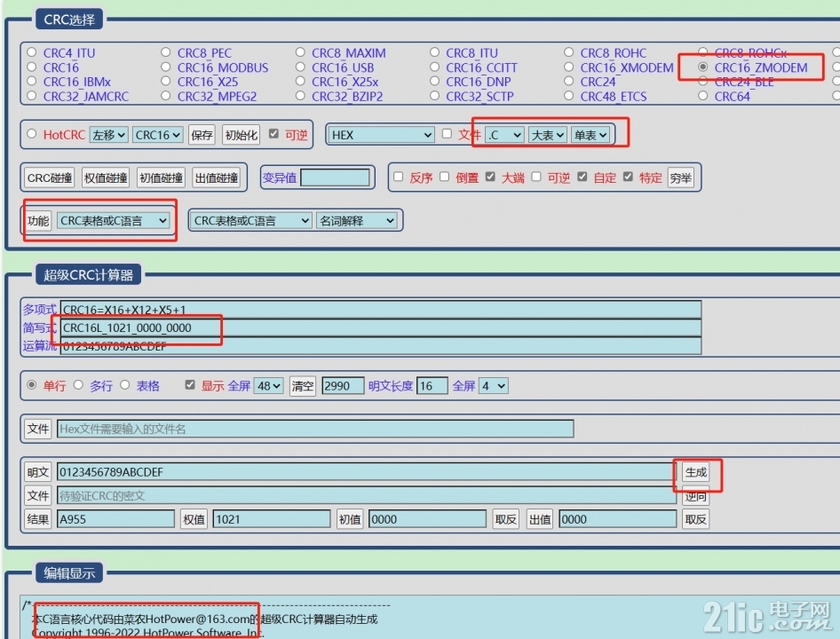Open the 48 full-screen dropdown
The image size is (840, 639).
[x=269, y=386]
